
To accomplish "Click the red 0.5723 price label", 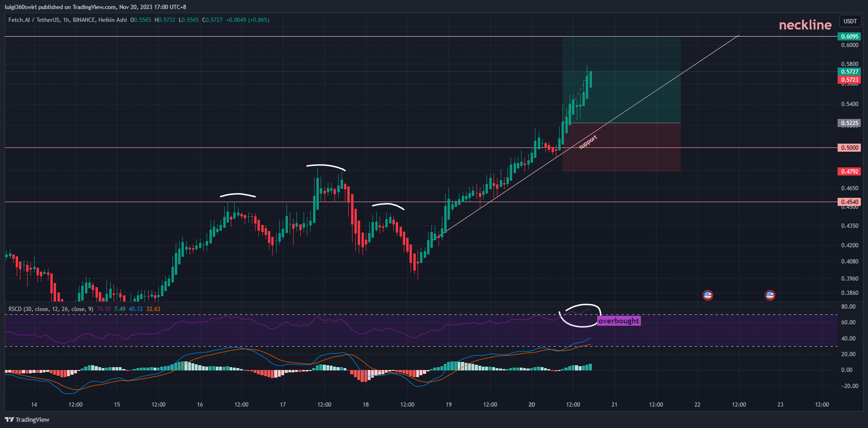I will click(x=849, y=79).
